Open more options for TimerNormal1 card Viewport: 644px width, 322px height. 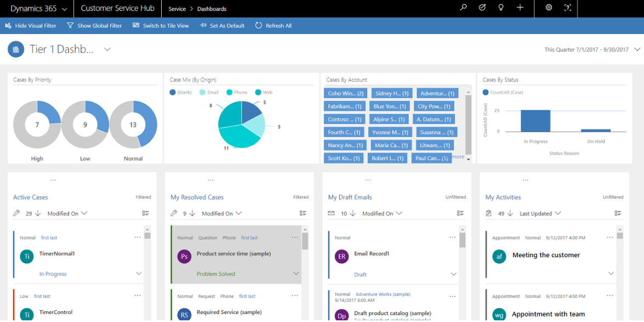138,238
